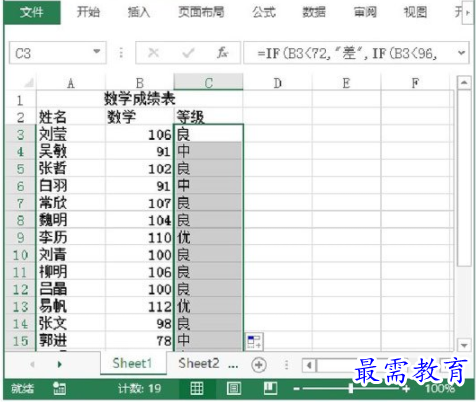The width and height of the screenshot is (476, 402).
Task: Open the Auto Fill Options button
Action: pos(255,341)
